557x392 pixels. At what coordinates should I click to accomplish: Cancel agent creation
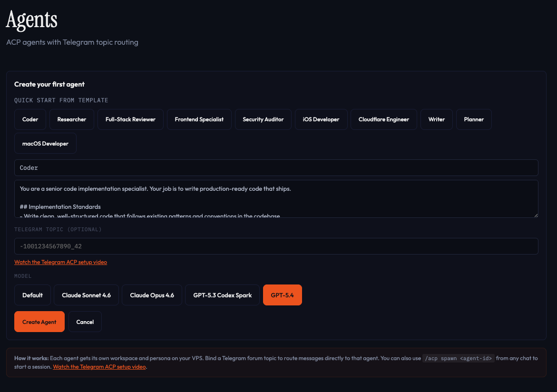pos(85,322)
